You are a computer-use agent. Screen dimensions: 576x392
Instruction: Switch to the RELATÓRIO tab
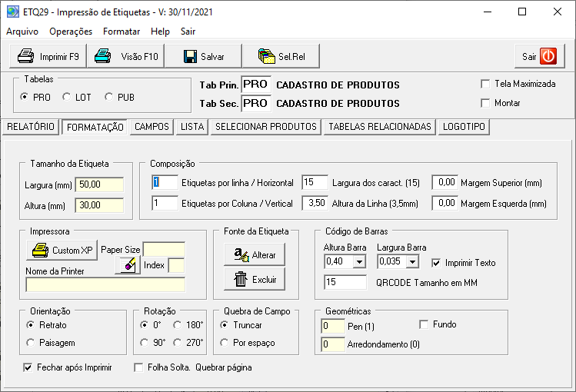[31, 127]
